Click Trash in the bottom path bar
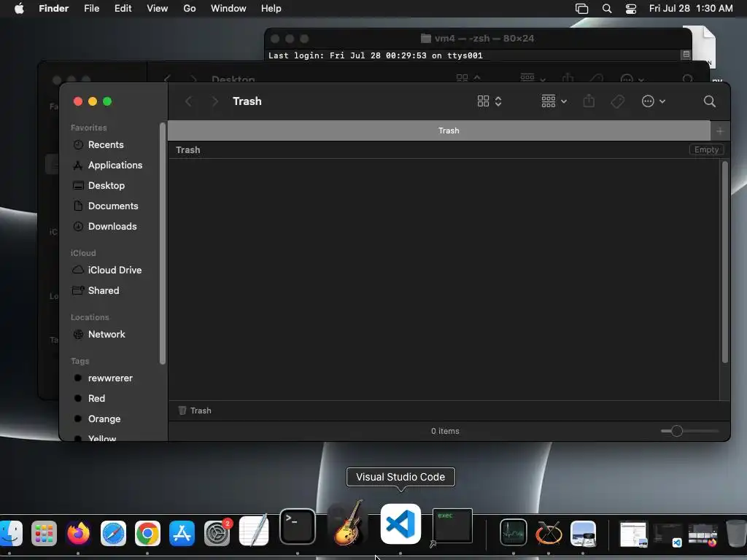The height and width of the screenshot is (560, 747). click(x=194, y=411)
